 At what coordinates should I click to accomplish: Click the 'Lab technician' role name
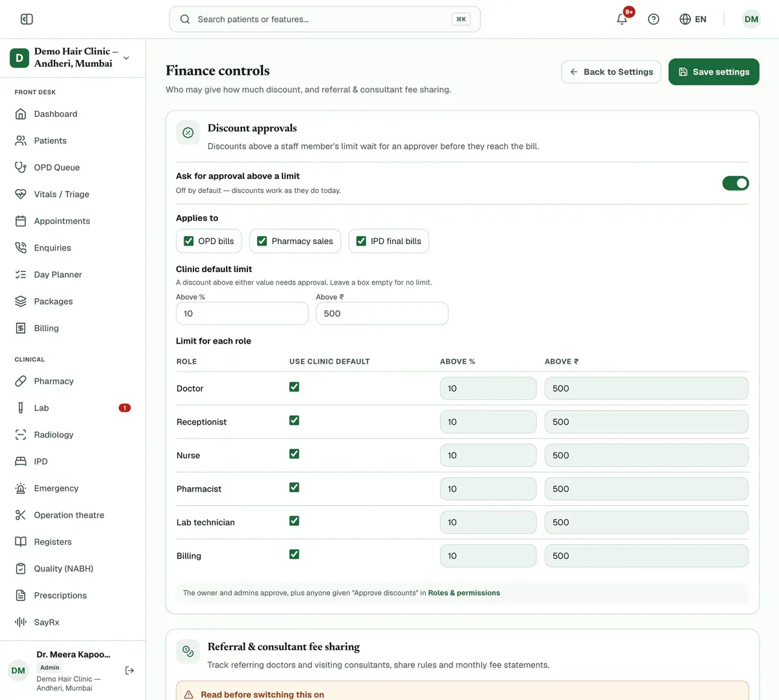206,523
